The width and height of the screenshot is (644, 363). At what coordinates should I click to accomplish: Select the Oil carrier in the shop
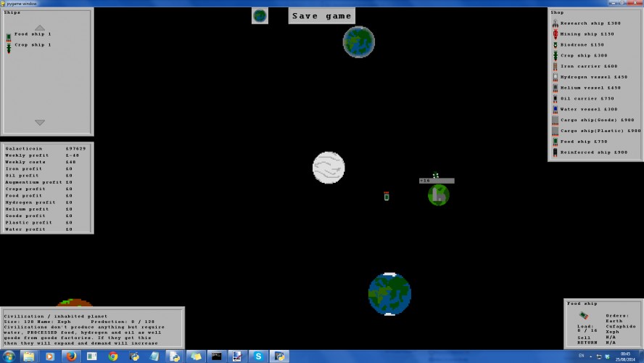pos(583,99)
